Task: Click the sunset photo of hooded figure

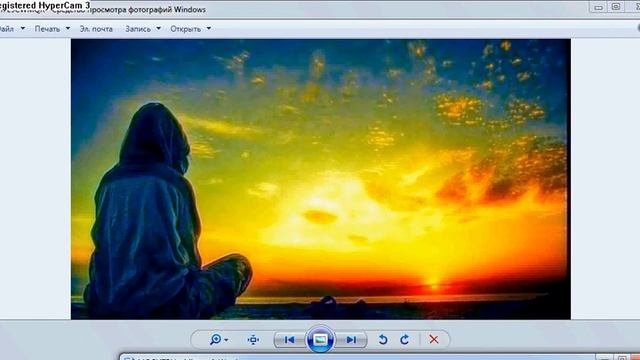Action: [x=321, y=179]
